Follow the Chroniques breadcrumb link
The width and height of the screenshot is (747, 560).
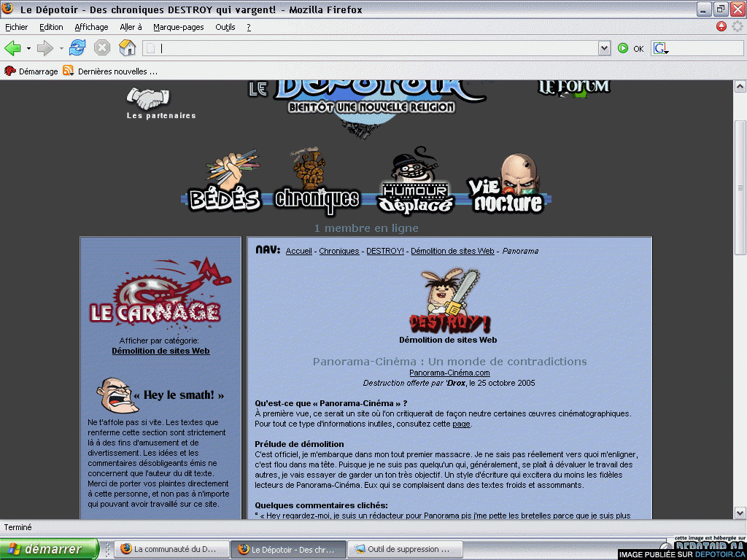click(339, 251)
